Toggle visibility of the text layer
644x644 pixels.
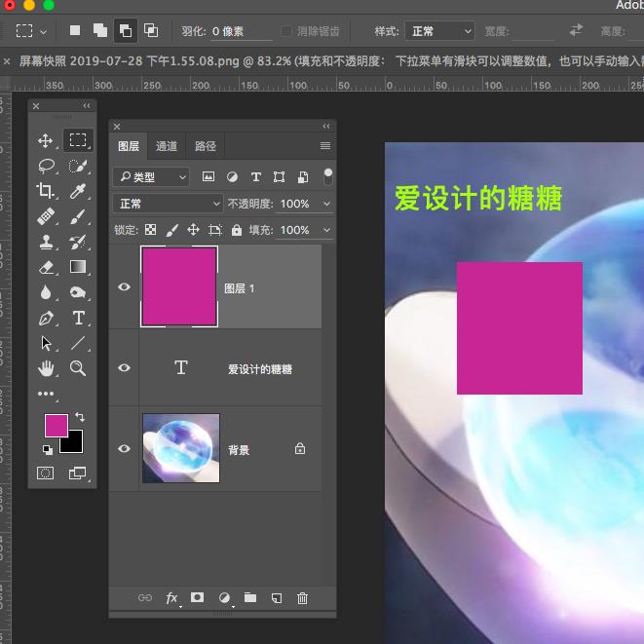(x=124, y=368)
